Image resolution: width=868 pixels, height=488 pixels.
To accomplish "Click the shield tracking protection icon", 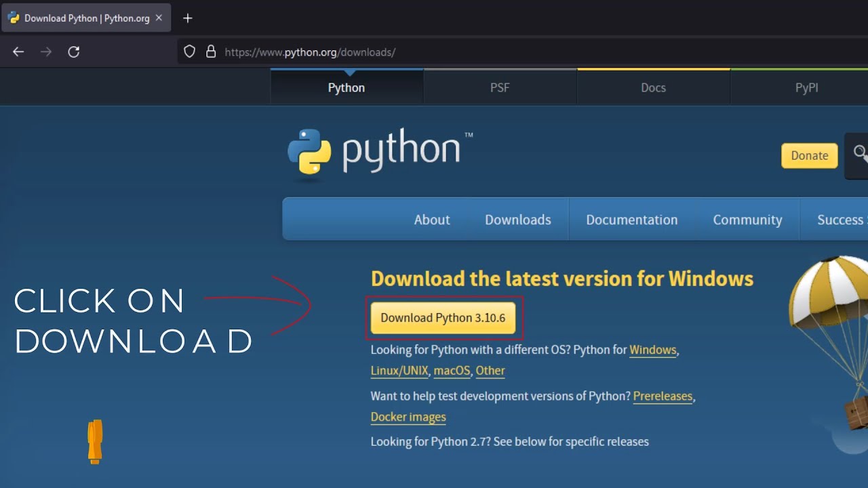I will [x=190, y=52].
